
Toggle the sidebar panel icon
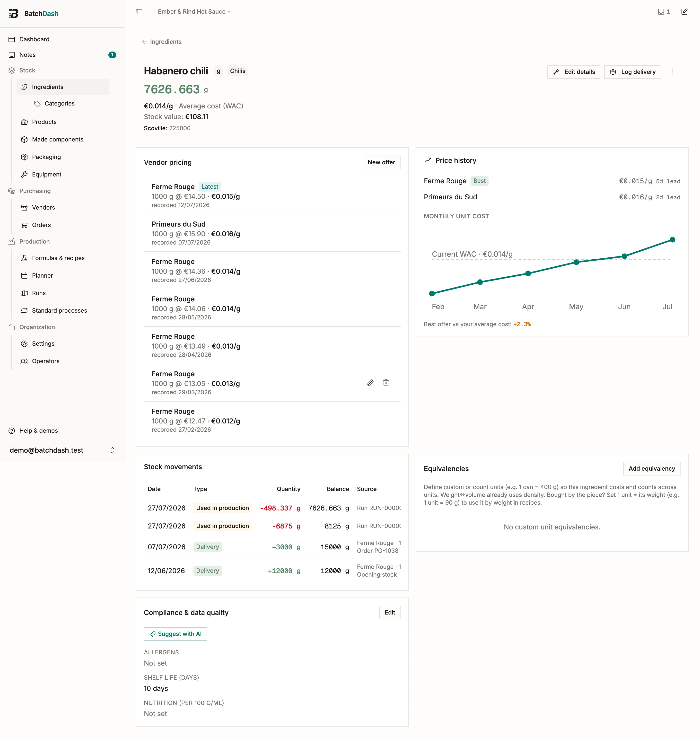click(x=139, y=12)
